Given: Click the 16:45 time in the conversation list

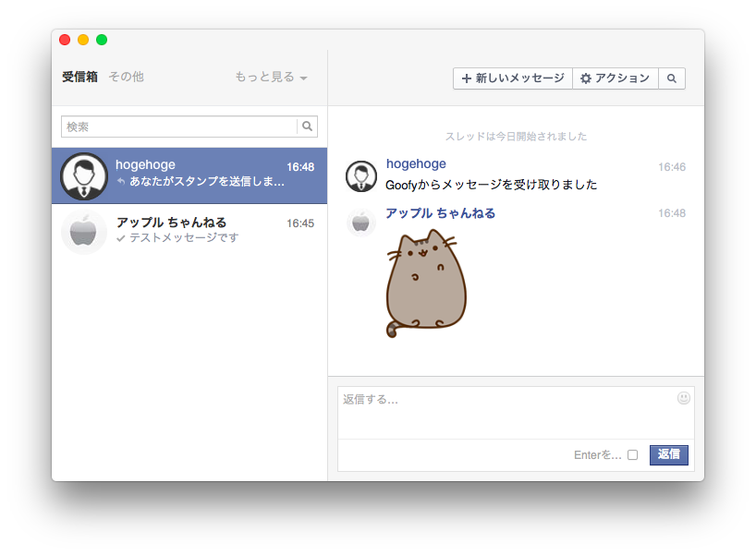Looking at the screenshot, I should [x=299, y=223].
